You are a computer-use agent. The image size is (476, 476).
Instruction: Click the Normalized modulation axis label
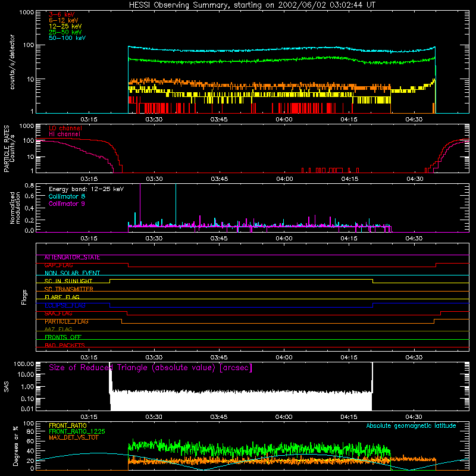(x=15, y=208)
